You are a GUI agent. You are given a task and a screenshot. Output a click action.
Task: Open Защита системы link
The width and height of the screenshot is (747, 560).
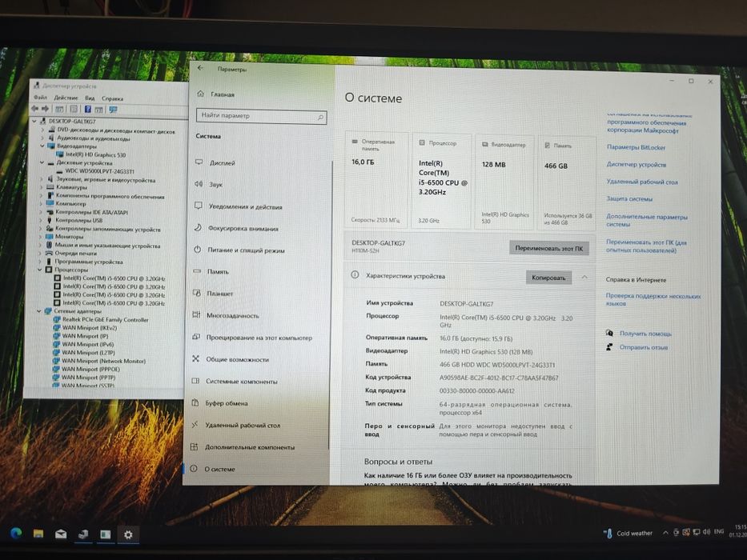coord(629,199)
